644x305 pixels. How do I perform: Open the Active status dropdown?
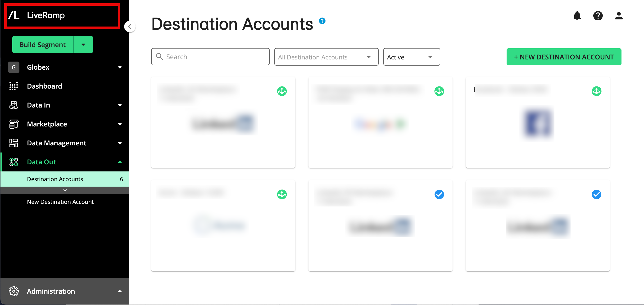pyautogui.click(x=412, y=57)
